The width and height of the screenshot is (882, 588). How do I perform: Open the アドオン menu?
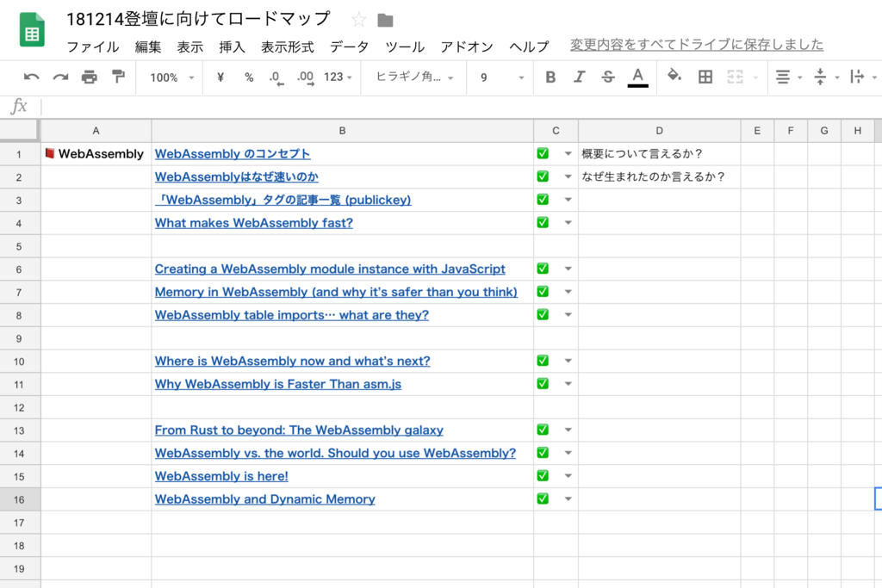coord(466,46)
